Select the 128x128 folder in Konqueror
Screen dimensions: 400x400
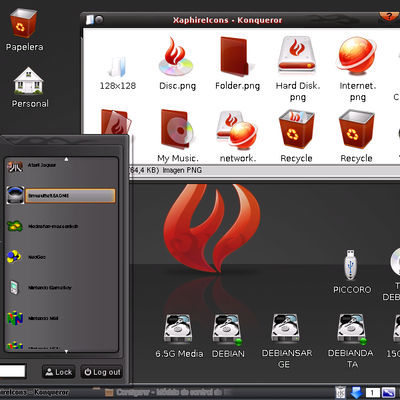[117, 66]
